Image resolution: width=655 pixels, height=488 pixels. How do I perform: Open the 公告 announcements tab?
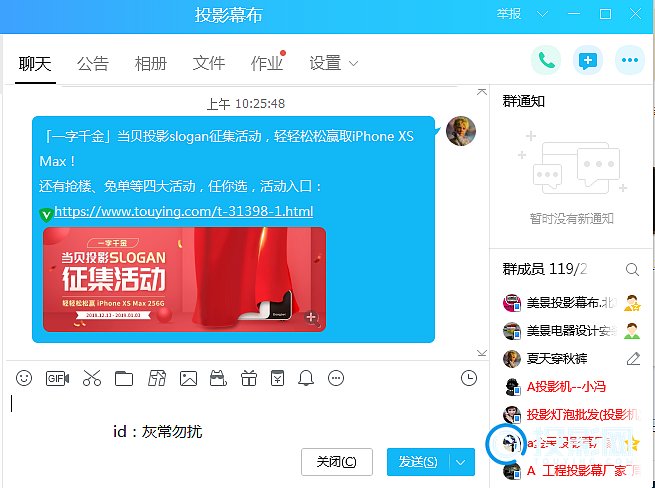coord(93,64)
